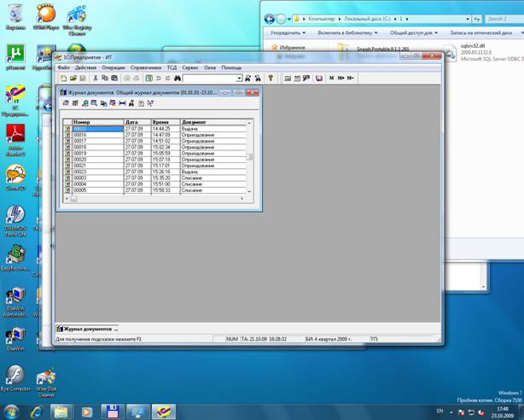Open the uTorrent desktop icon
Screen dimensions: 524x420
click(15, 57)
